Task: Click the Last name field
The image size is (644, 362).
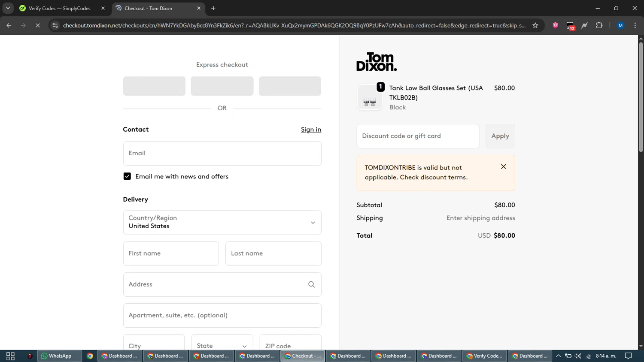Action: tap(273, 253)
